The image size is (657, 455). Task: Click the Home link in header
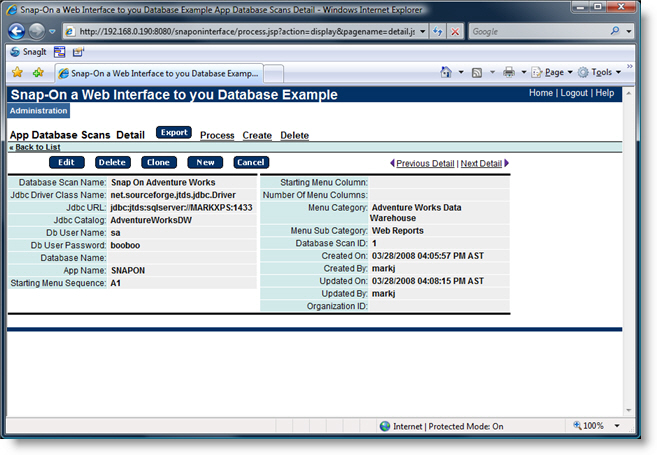click(541, 93)
